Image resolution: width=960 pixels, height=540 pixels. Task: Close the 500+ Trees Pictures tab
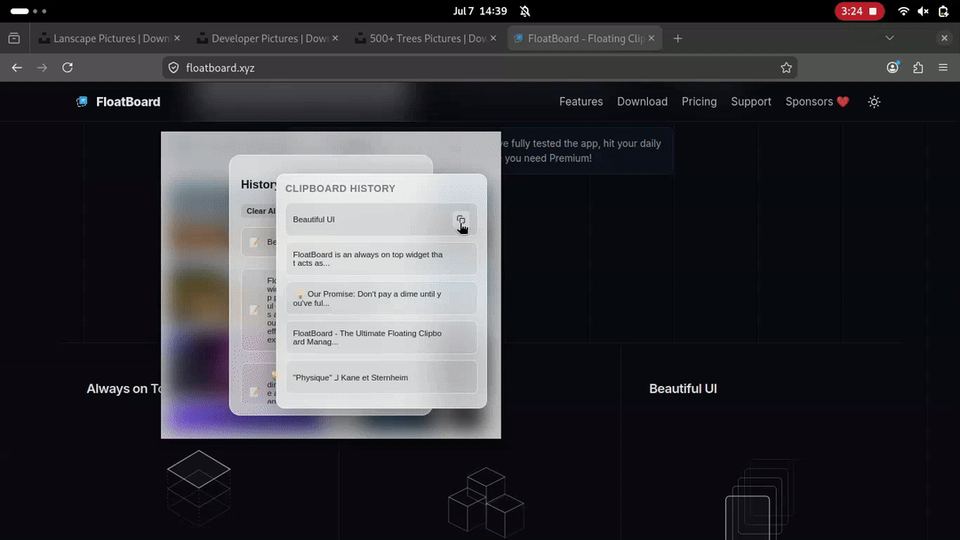[493, 38]
